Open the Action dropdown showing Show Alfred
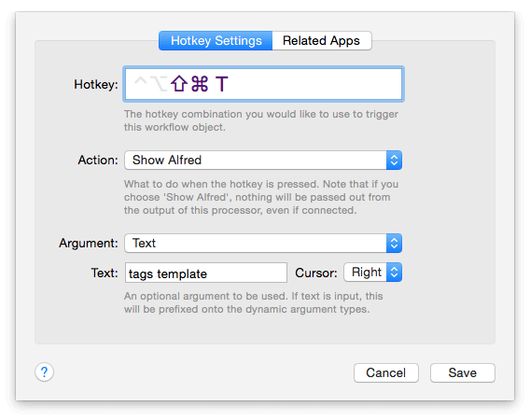530x420 pixels. point(263,160)
